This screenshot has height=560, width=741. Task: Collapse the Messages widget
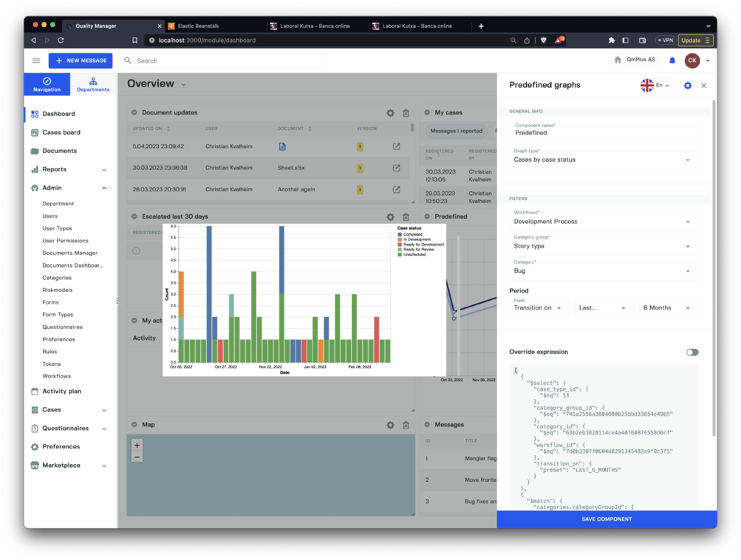pyautogui.click(x=427, y=425)
